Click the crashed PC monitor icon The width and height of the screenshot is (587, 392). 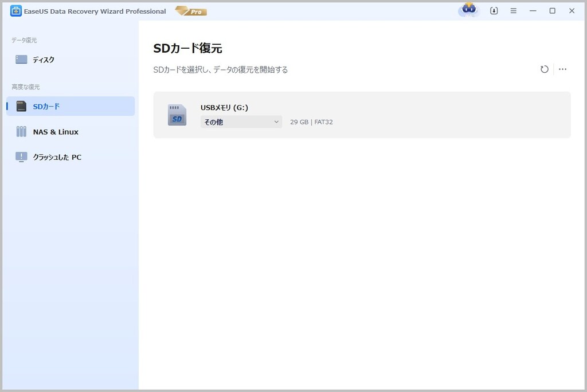point(21,157)
